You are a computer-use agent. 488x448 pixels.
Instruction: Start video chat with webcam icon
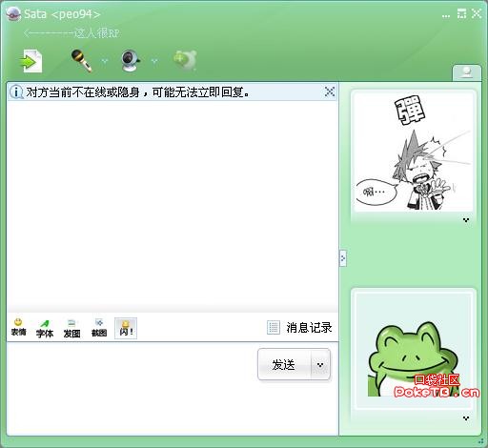pyautogui.click(x=131, y=61)
